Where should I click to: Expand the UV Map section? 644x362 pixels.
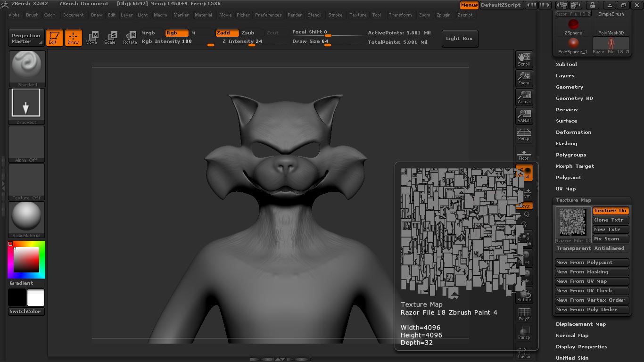pos(566,189)
